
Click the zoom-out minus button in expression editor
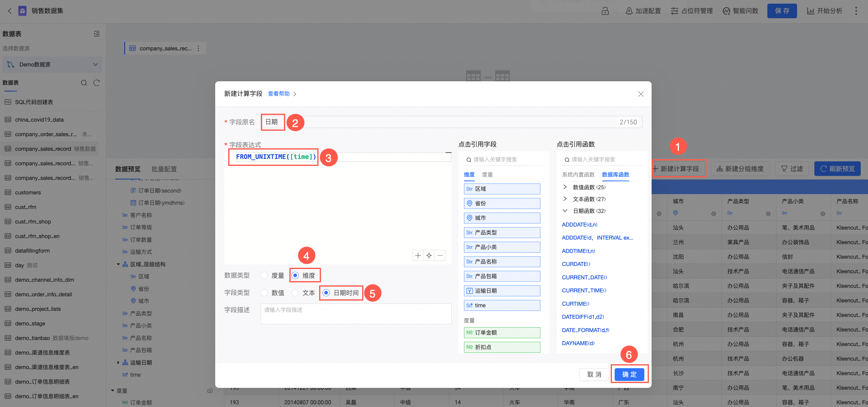pos(440,255)
